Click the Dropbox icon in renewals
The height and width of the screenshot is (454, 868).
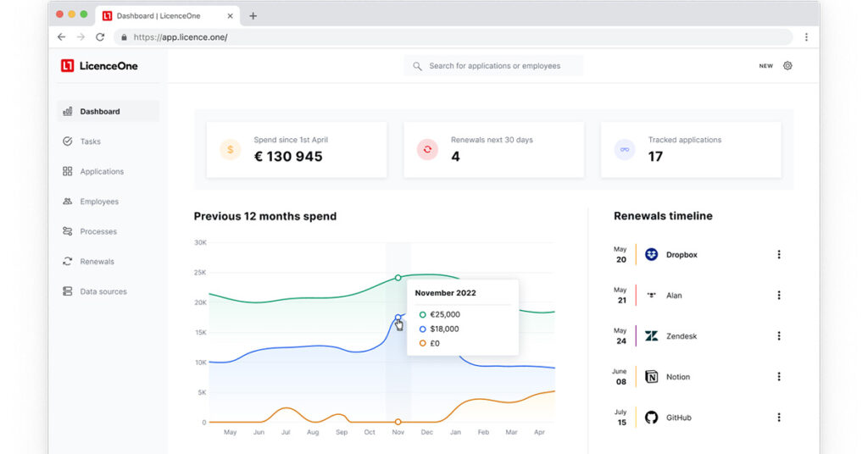coord(651,254)
